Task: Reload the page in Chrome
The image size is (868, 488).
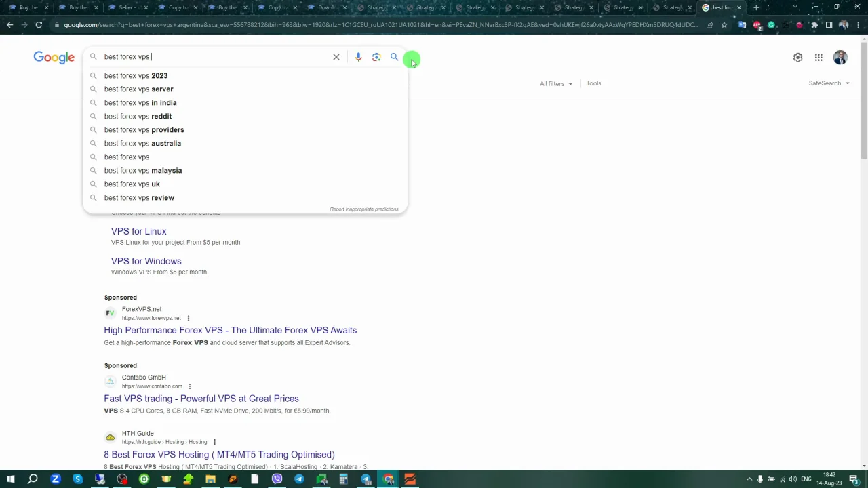Action: pyautogui.click(x=39, y=25)
